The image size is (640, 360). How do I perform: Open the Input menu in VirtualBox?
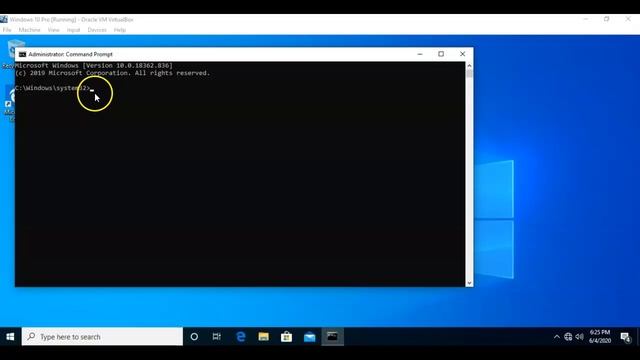coord(73,30)
